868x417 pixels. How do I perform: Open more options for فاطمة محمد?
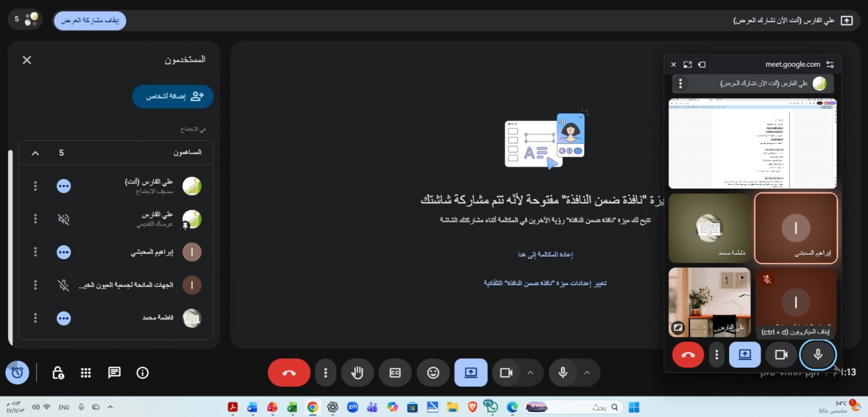pos(35,318)
